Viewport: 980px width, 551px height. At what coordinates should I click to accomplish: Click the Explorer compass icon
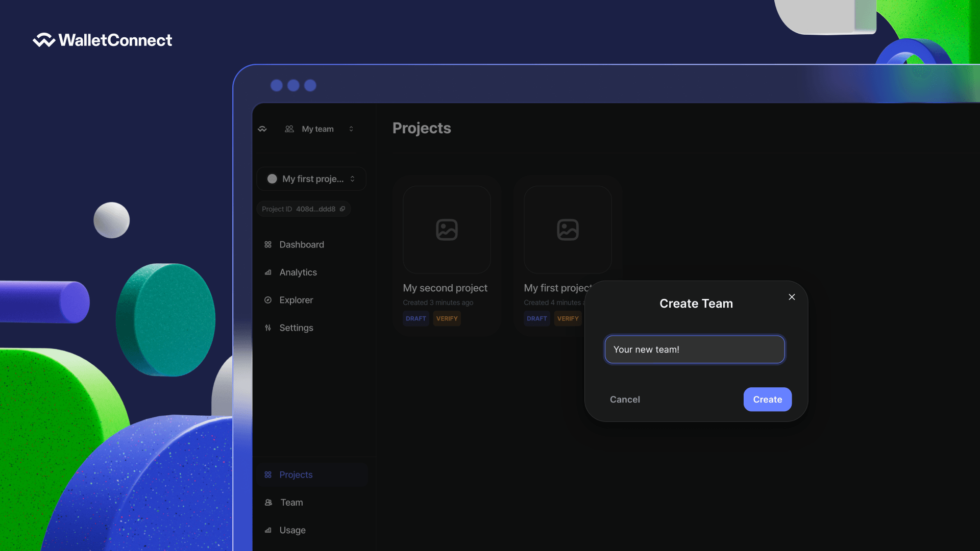[x=268, y=300]
